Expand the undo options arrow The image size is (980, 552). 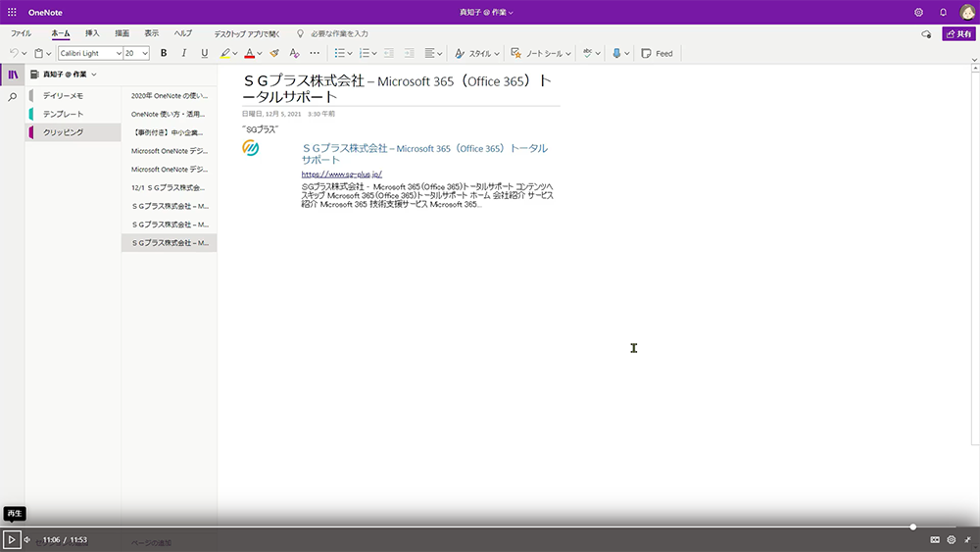24,53
